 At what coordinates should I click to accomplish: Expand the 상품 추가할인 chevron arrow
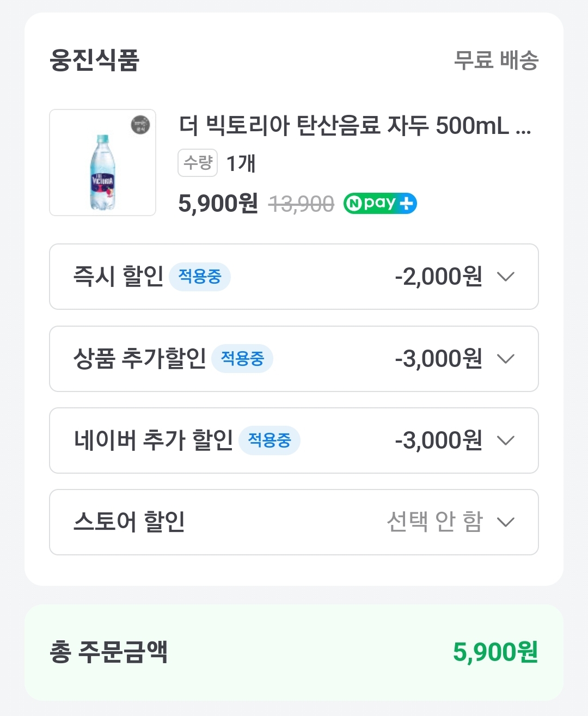506,359
